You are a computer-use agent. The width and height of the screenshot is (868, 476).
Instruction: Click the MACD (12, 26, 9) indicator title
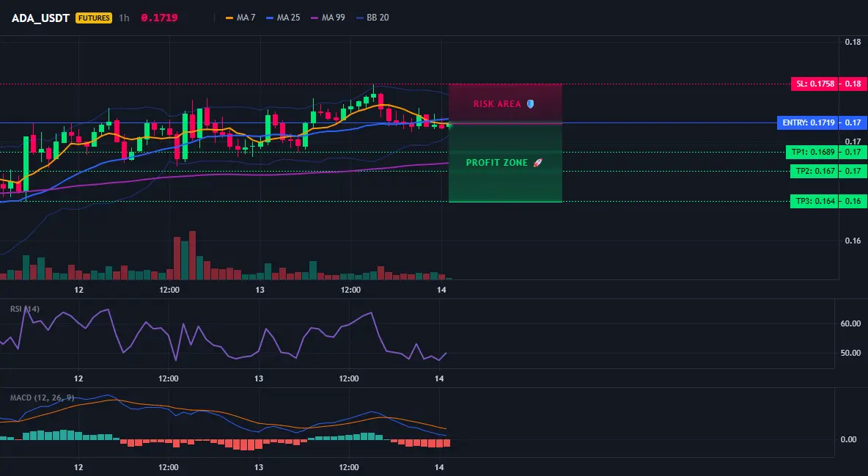42,398
